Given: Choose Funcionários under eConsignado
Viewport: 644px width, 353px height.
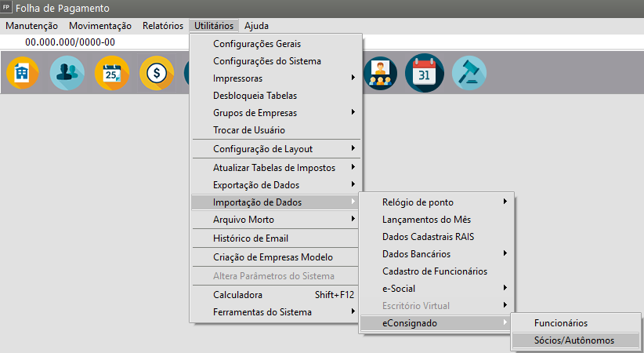Looking at the screenshot, I should pyautogui.click(x=560, y=323).
